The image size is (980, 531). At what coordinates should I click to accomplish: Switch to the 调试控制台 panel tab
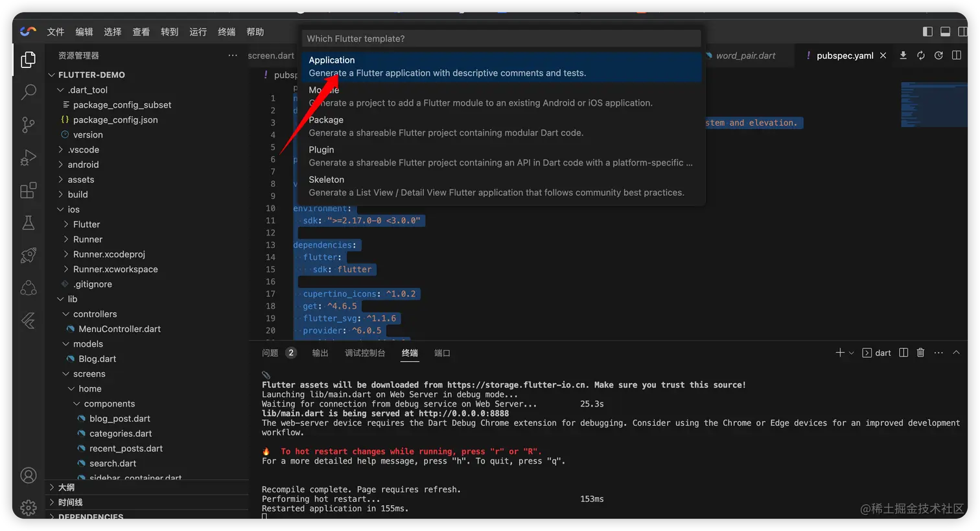pyautogui.click(x=365, y=353)
